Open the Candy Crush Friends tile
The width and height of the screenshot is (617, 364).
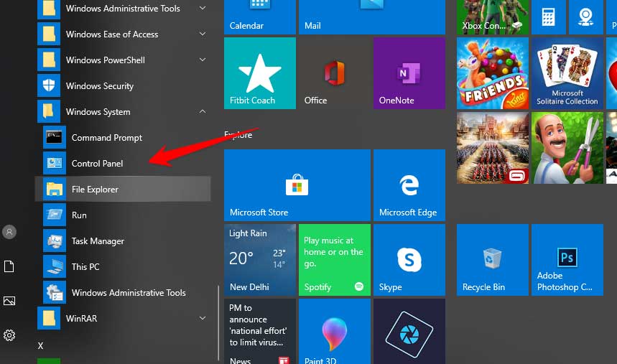(492, 73)
